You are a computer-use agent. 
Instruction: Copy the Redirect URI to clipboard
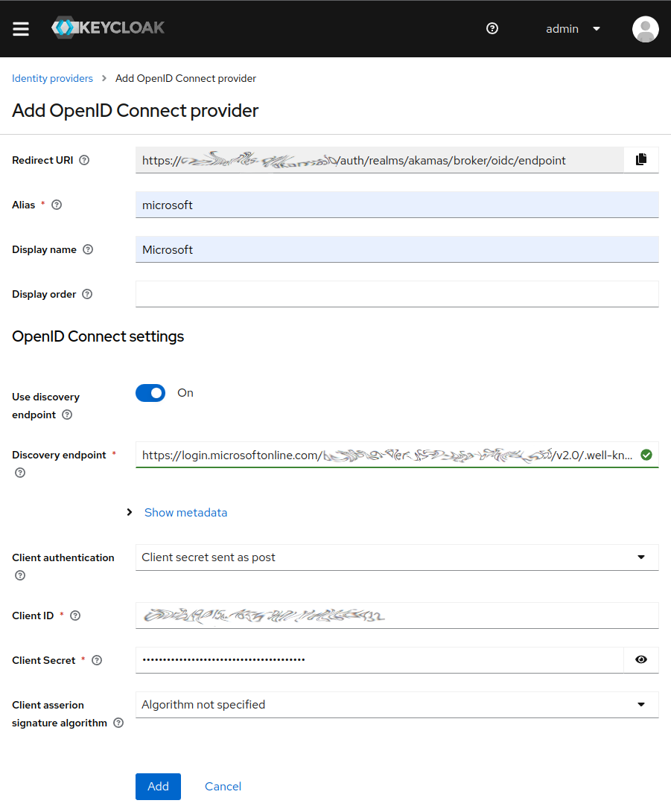click(641, 160)
